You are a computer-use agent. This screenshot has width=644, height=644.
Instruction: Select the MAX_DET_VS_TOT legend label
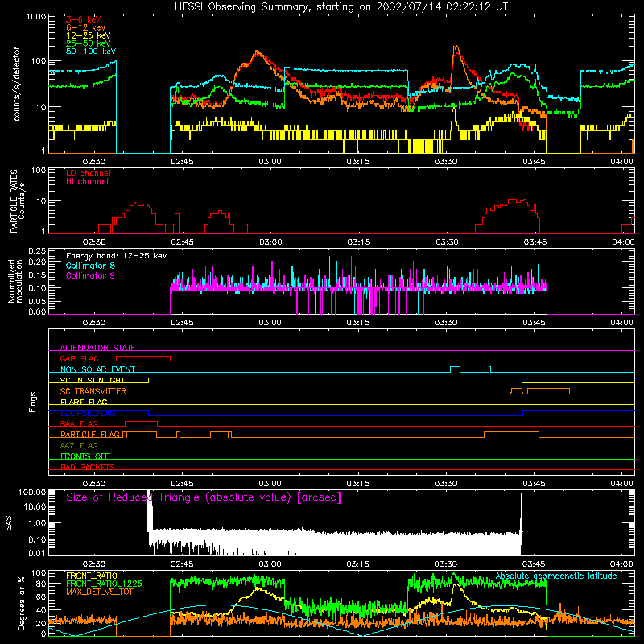coord(100,592)
